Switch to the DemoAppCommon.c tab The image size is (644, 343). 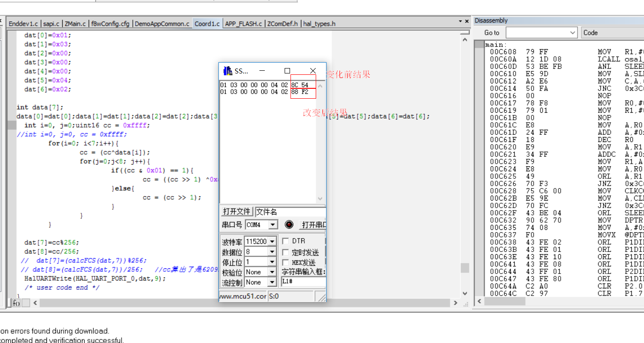162,23
